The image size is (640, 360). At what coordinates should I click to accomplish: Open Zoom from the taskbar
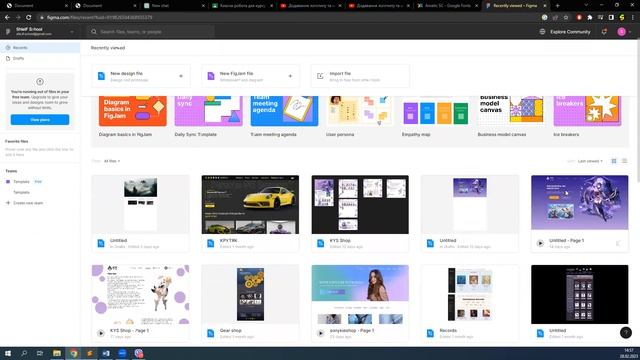[x=122, y=353]
